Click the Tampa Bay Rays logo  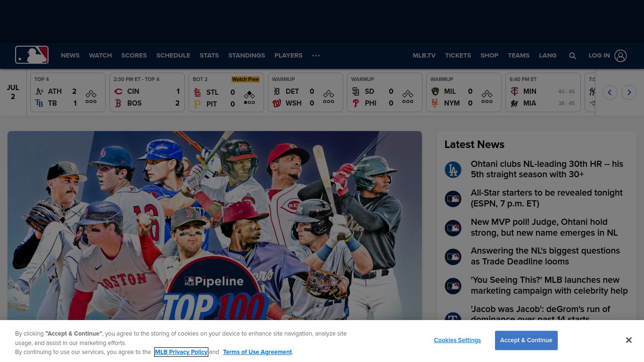[x=39, y=103]
